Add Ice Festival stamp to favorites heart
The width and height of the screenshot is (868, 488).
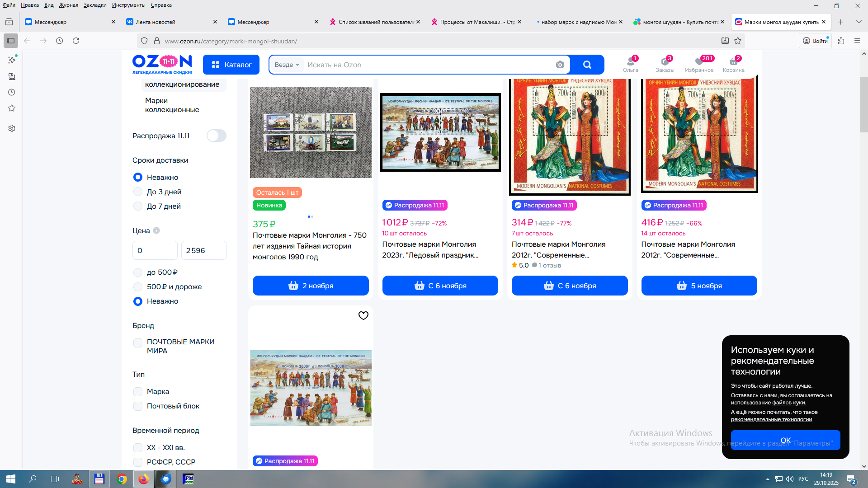click(363, 315)
